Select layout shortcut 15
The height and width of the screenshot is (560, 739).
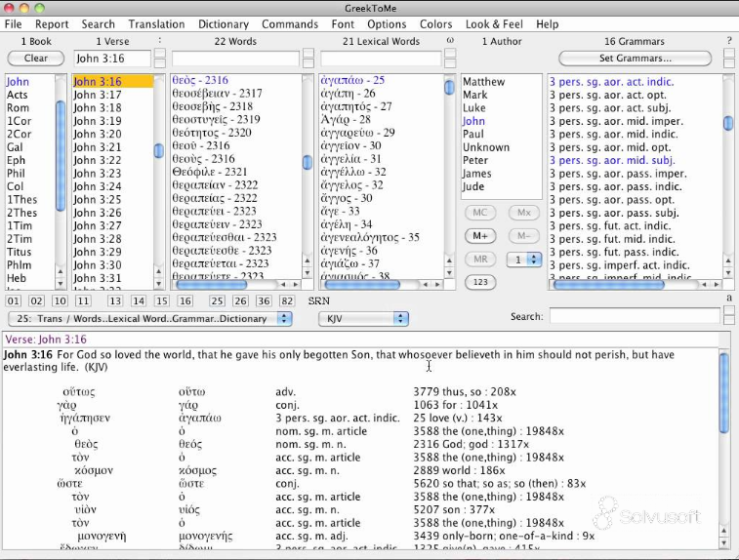[x=162, y=300]
